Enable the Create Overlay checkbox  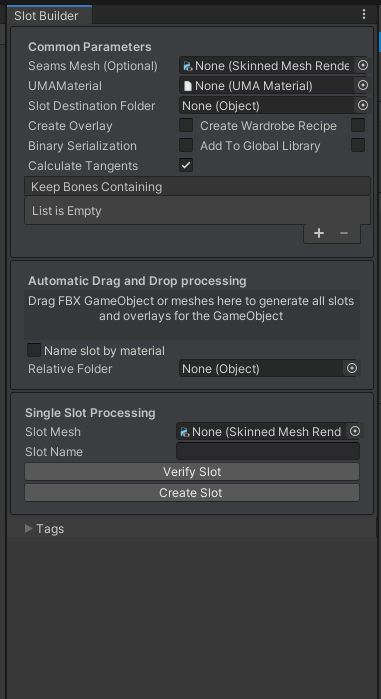pyautogui.click(x=186, y=125)
